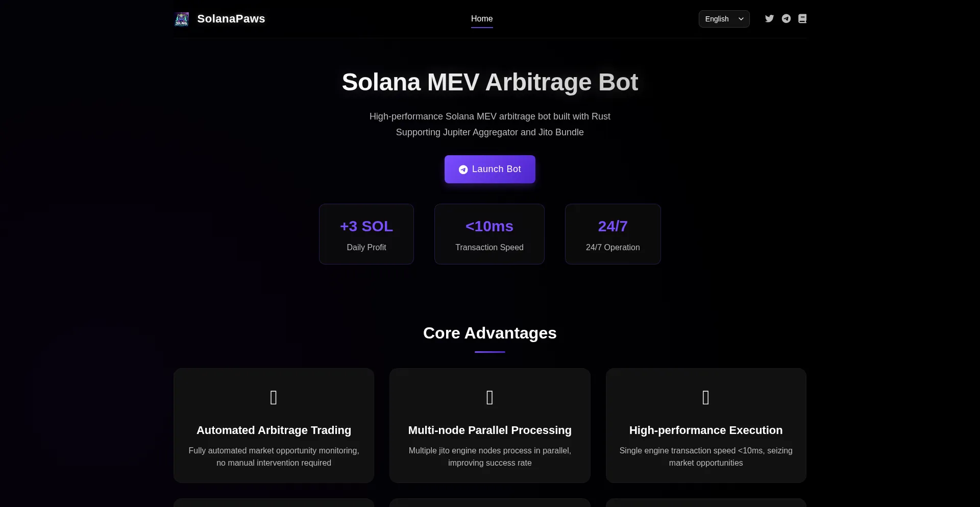Screen dimensions: 980x507
Task: Click the Solana MEV Arbitrage Bot headline
Action: click(x=489, y=82)
